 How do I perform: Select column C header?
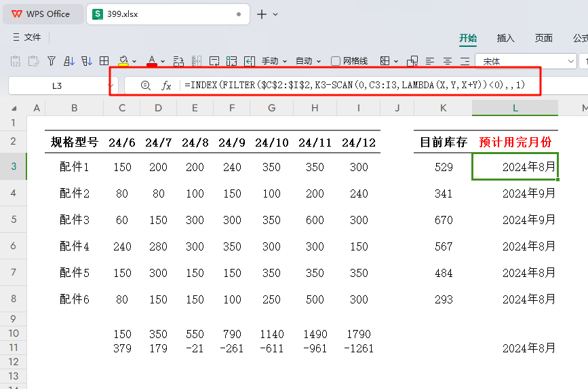(x=122, y=108)
